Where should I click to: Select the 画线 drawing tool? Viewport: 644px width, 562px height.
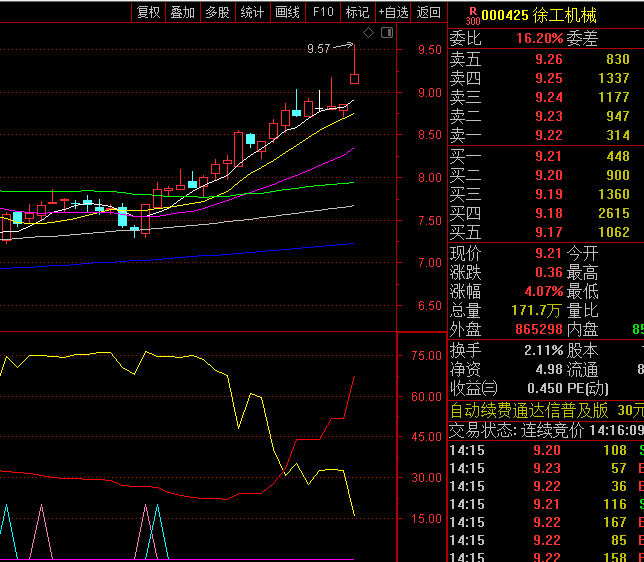287,12
